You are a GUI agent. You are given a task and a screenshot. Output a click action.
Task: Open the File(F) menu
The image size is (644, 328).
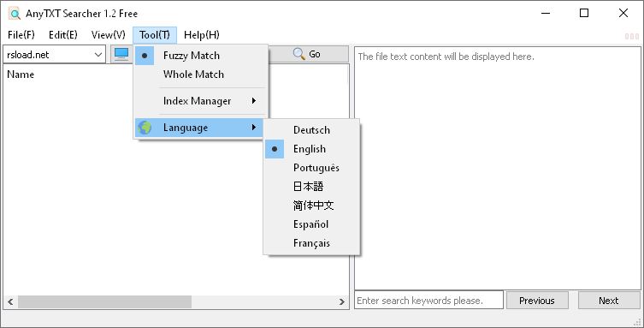pyautogui.click(x=21, y=35)
